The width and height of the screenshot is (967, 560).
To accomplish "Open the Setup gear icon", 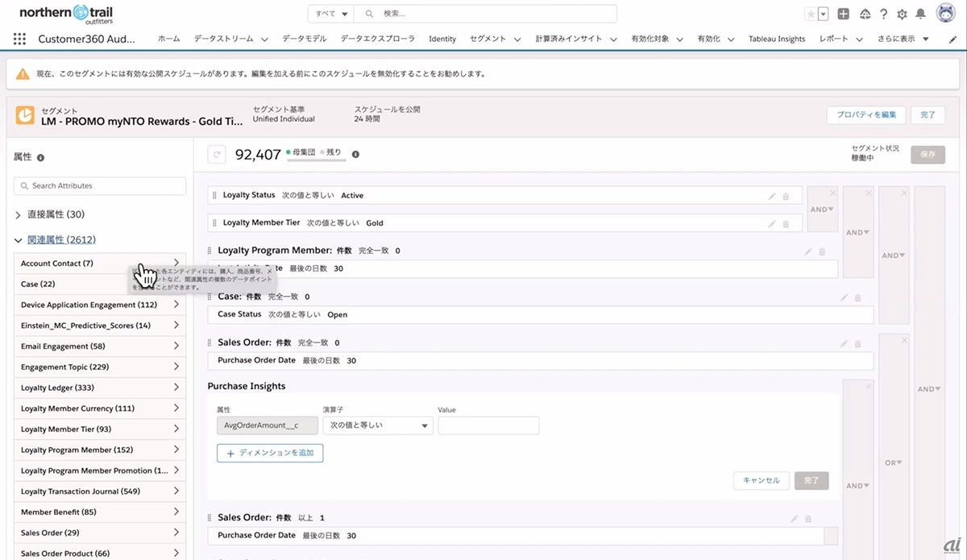I will (x=902, y=14).
